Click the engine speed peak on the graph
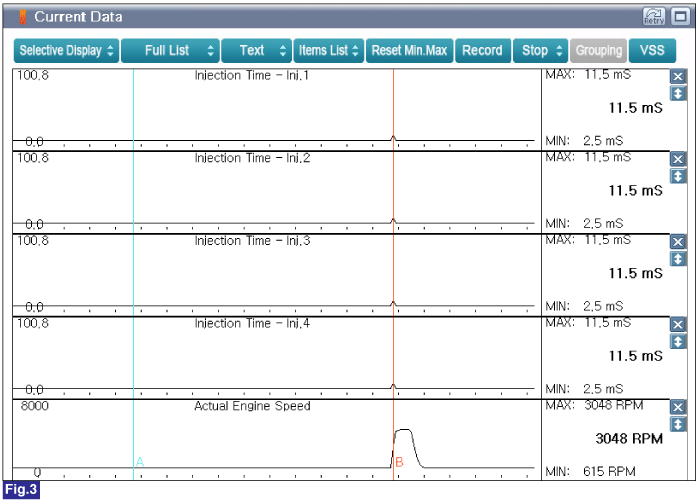The width and height of the screenshot is (700, 502). coord(404,430)
